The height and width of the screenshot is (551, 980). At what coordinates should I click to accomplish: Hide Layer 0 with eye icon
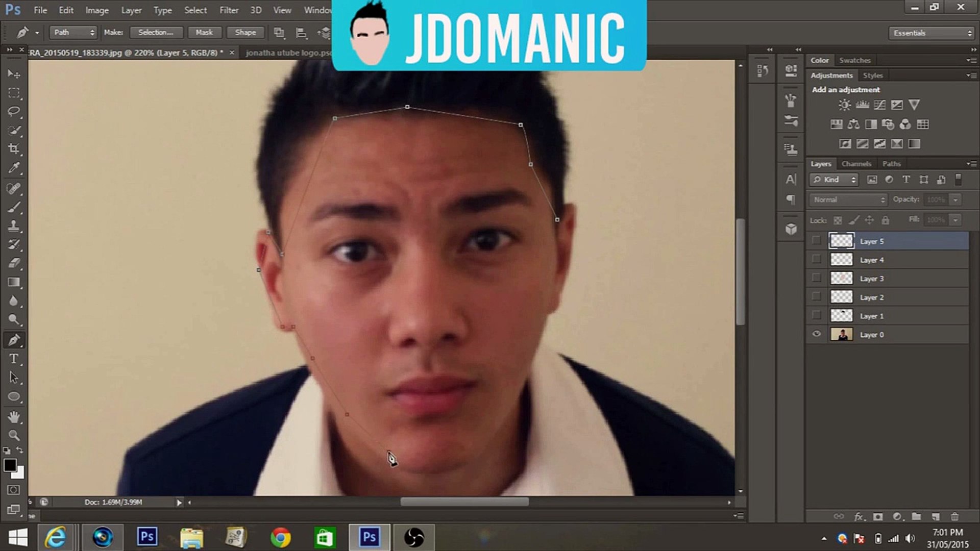point(816,334)
